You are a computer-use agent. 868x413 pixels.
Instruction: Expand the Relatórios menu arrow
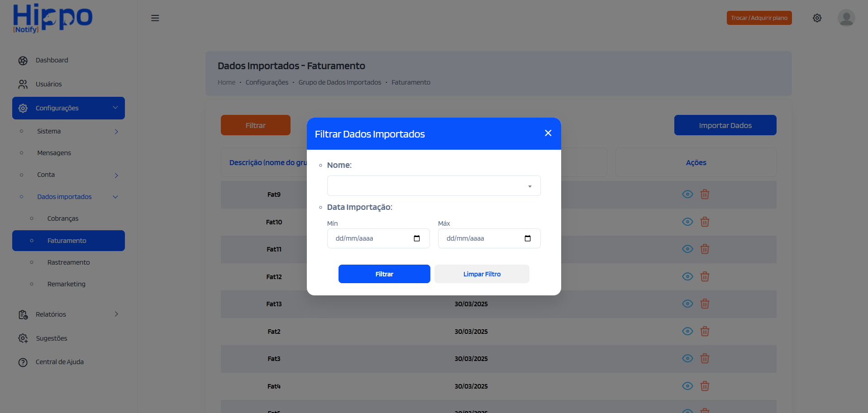pyautogui.click(x=116, y=314)
